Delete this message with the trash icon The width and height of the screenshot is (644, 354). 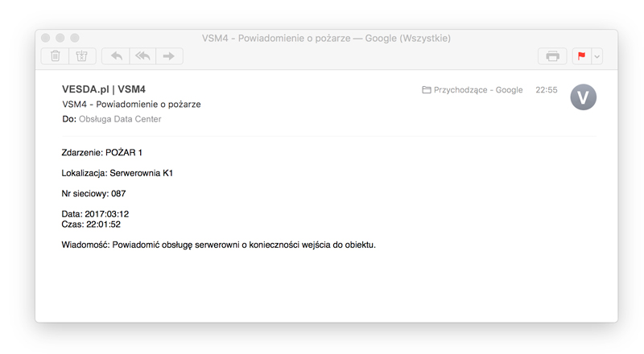pyautogui.click(x=56, y=56)
